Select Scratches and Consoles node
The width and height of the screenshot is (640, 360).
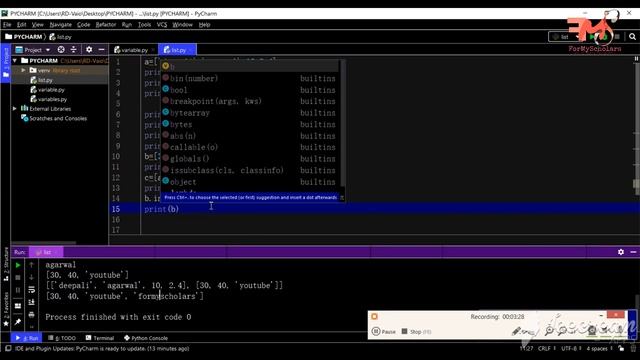click(x=54, y=118)
